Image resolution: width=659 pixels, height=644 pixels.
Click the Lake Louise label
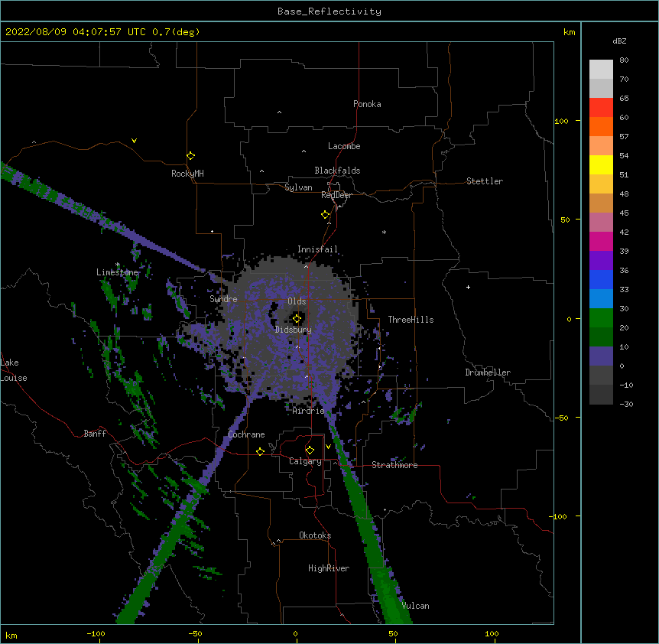click(14, 370)
